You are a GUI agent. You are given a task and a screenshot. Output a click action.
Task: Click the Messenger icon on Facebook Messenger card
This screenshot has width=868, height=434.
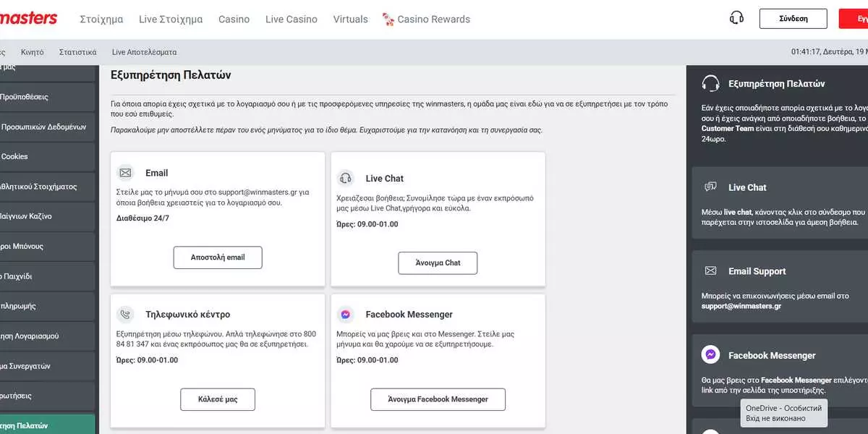coord(346,315)
